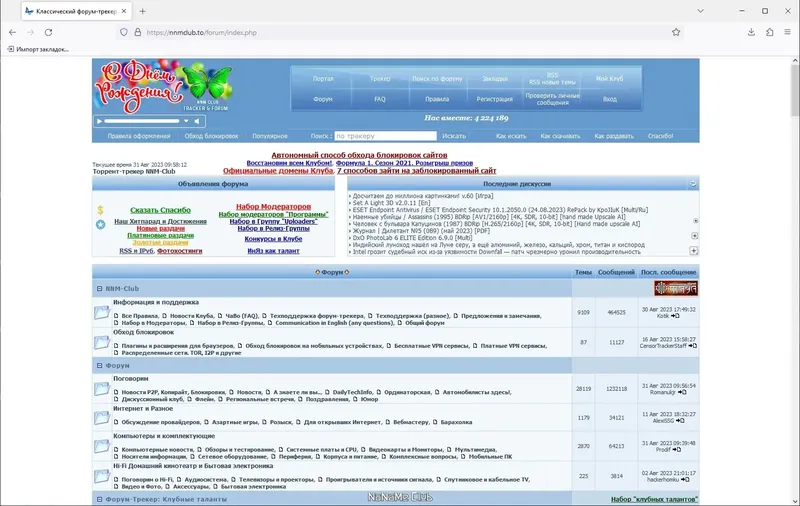This screenshot has height=506, width=800.
Task: Open Правила оформления in blue bar
Action: pos(139,136)
